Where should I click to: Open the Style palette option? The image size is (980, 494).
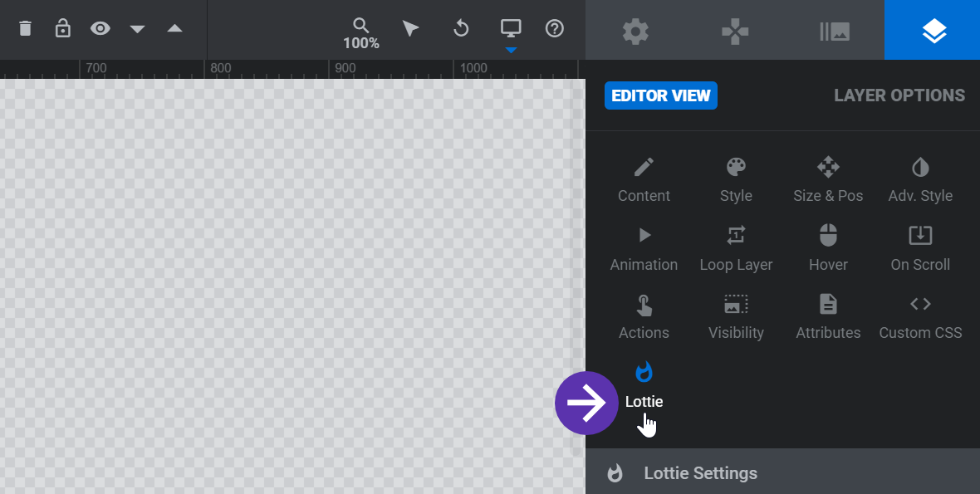pos(736,180)
